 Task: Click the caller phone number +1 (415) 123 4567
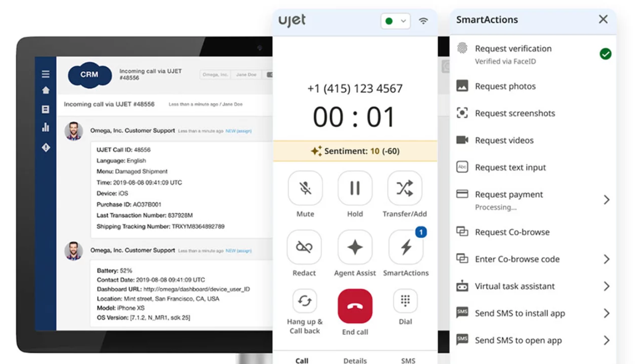point(355,89)
